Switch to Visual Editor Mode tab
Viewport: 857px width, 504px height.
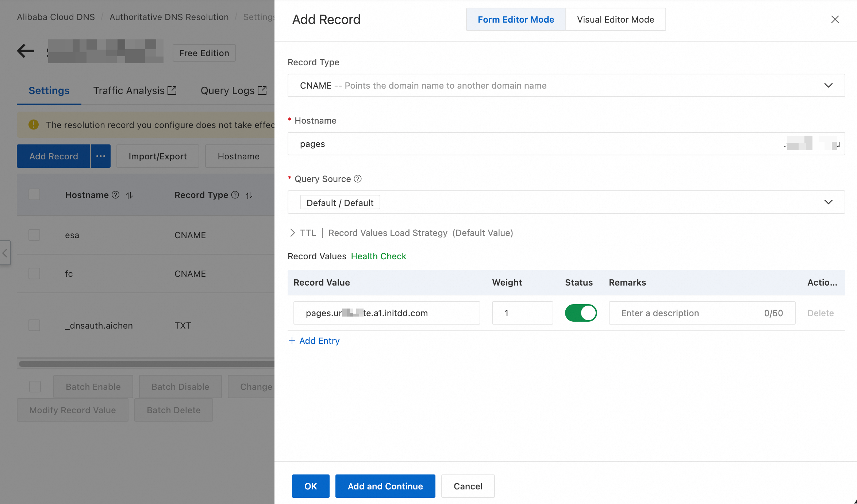point(615,19)
